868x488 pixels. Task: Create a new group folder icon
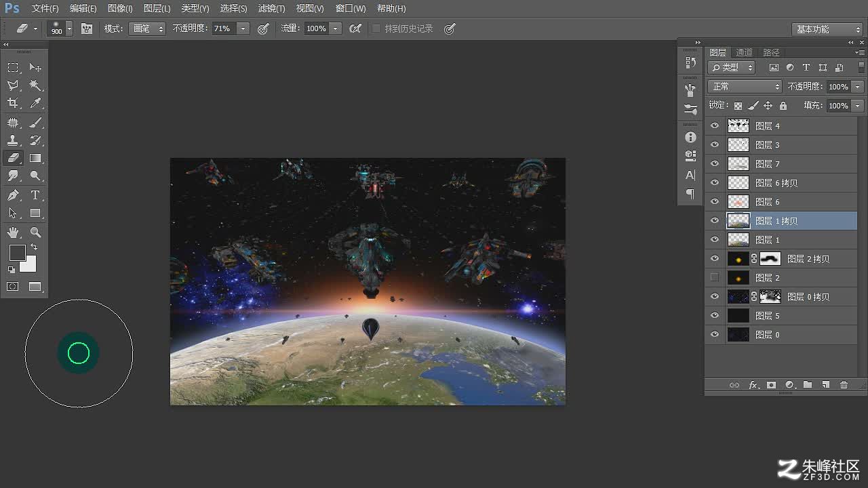pyautogui.click(x=808, y=385)
